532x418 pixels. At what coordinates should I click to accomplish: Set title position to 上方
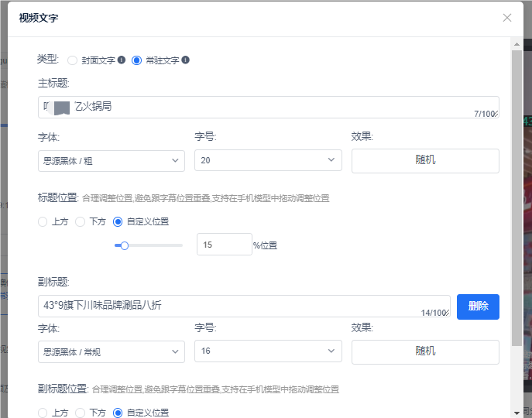[x=43, y=221]
